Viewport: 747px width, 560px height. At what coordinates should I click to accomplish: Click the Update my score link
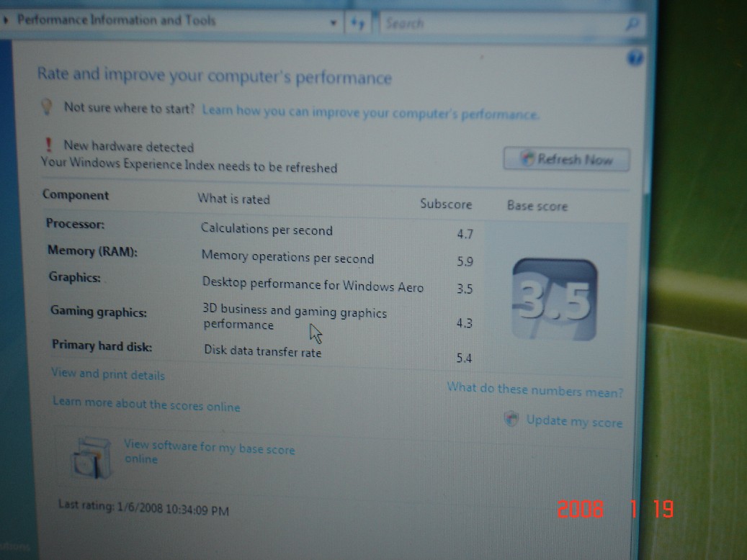coord(574,421)
